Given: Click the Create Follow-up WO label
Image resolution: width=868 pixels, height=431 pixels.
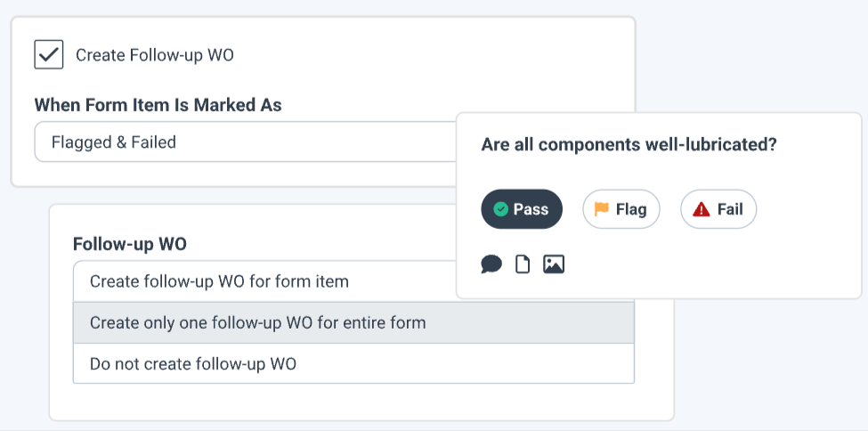Looking at the screenshot, I should pos(155,55).
